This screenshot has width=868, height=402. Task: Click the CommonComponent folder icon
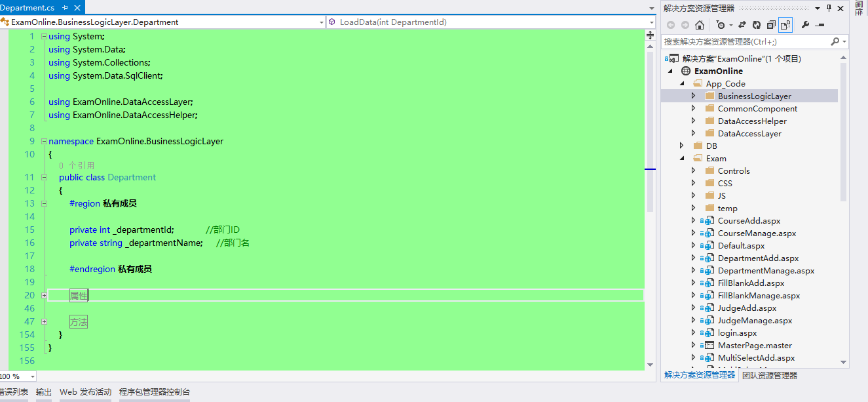click(x=709, y=108)
